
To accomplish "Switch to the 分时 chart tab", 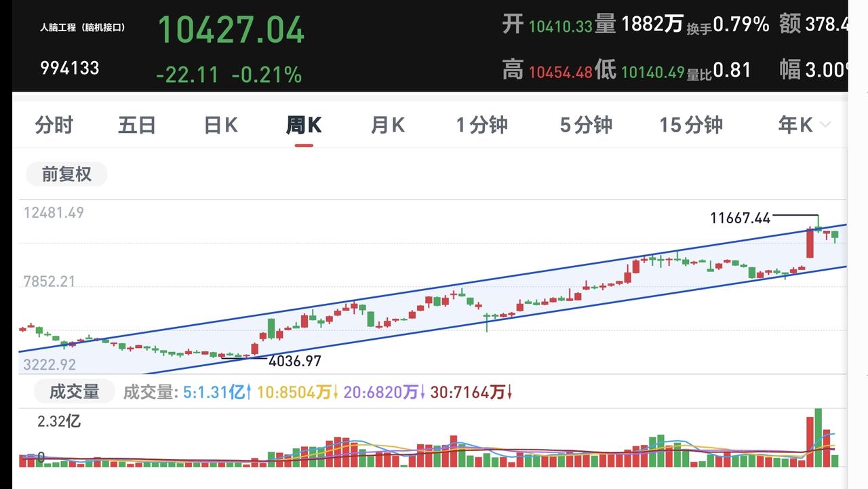I will (54, 125).
